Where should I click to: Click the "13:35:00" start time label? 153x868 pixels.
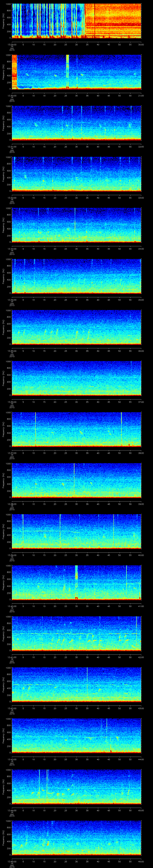[x=12, y=351]
